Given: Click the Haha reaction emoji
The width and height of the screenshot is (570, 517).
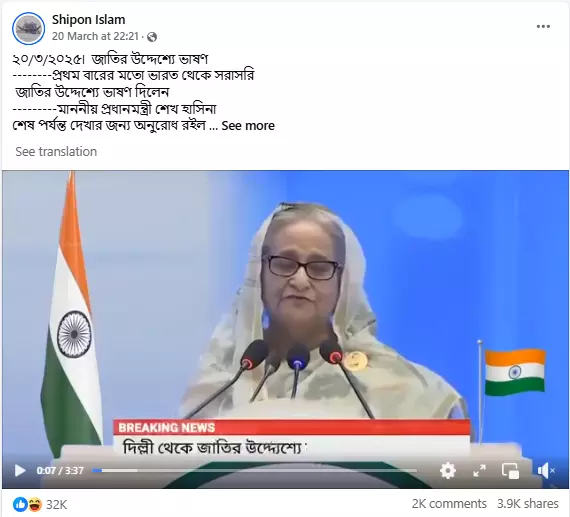Looking at the screenshot, I should pyautogui.click(x=34, y=504).
